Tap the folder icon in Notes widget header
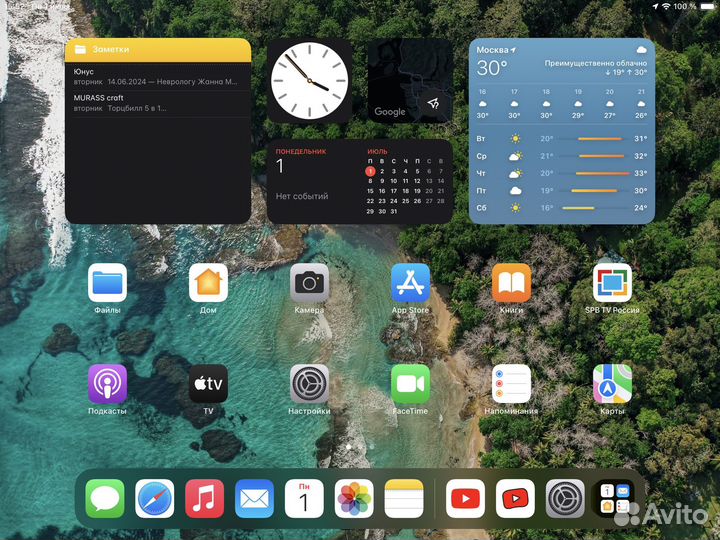720x540 pixels. [x=80, y=49]
